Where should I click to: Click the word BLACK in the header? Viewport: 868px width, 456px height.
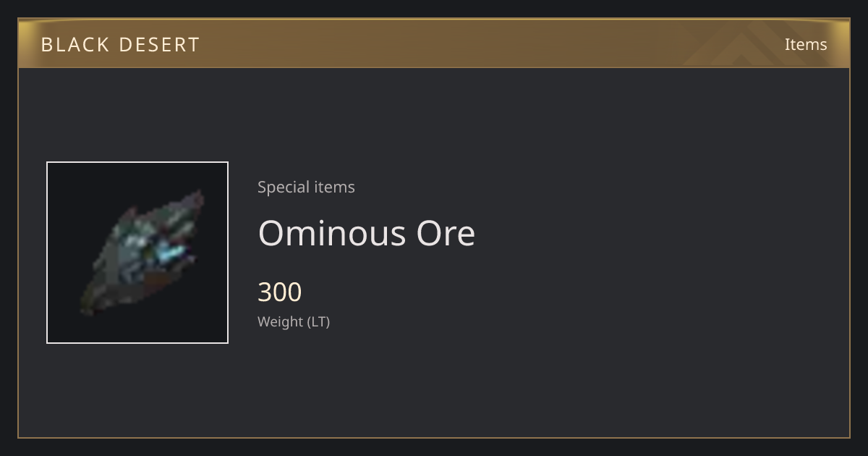click(75, 45)
